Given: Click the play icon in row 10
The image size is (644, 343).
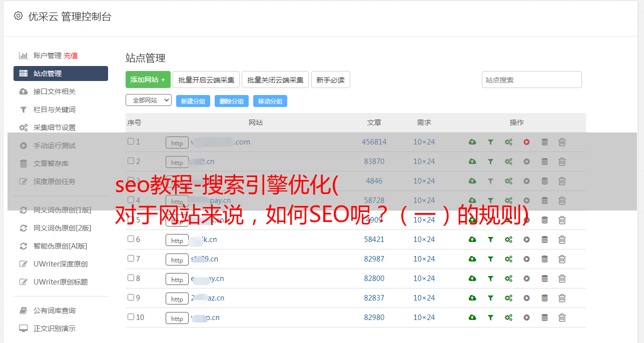Looking at the screenshot, I should [526, 317].
